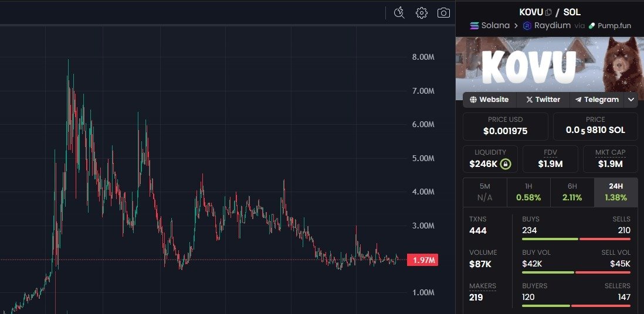Viewport: 644px width, 314px height.
Task: Click the liquidity lock icon
Action: point(506,164)
